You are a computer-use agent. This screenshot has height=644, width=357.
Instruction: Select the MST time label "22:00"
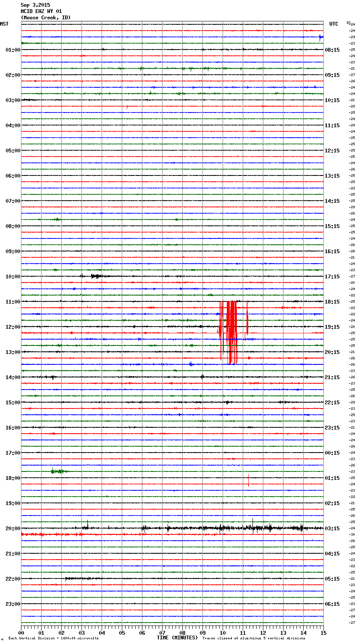point(13,579)
